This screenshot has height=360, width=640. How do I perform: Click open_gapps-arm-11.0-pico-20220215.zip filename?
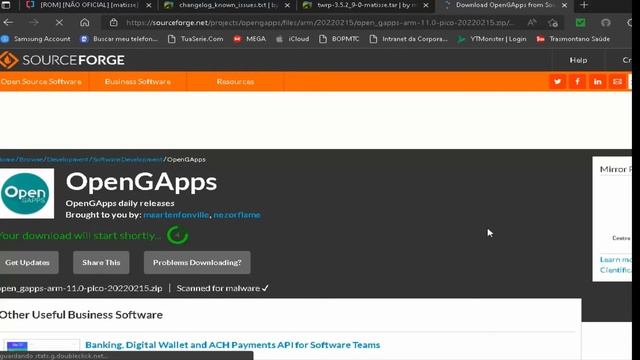(x=81, y=288)
